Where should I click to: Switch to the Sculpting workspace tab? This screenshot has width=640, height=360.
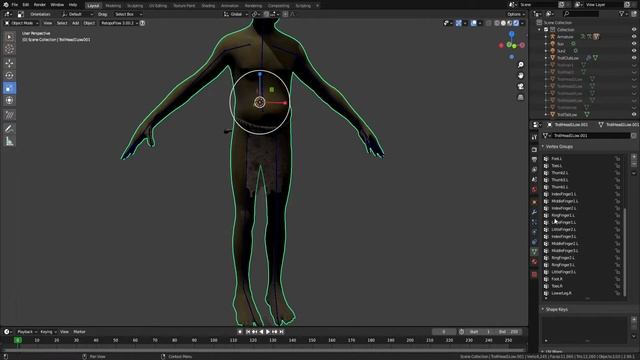point(135,6)
